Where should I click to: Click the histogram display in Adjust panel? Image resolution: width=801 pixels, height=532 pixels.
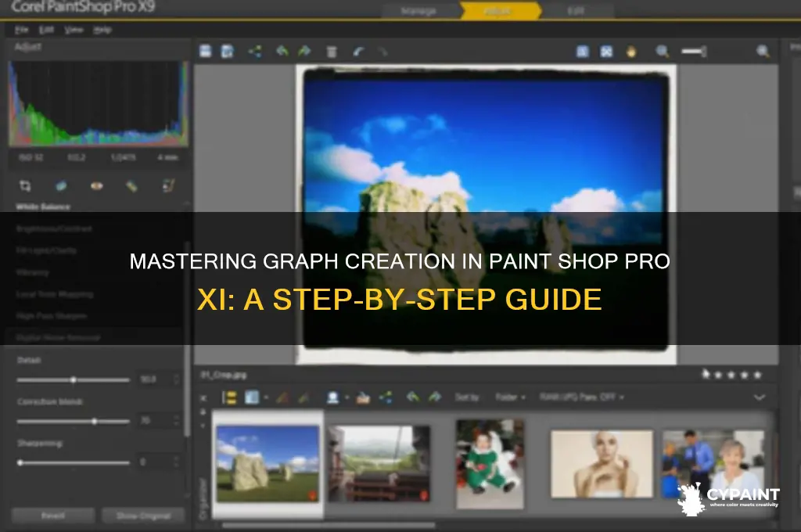tap(98, 104)
